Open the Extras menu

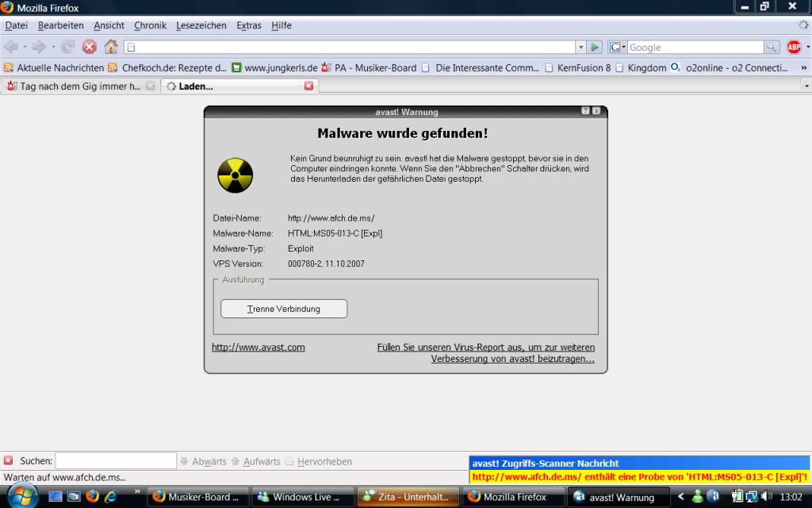(248, 25)
